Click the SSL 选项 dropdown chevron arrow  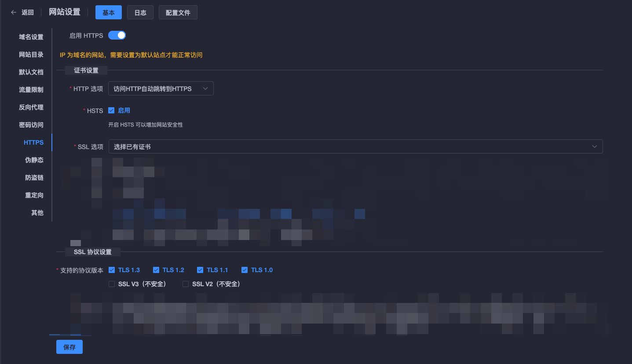tap(595, 146)
